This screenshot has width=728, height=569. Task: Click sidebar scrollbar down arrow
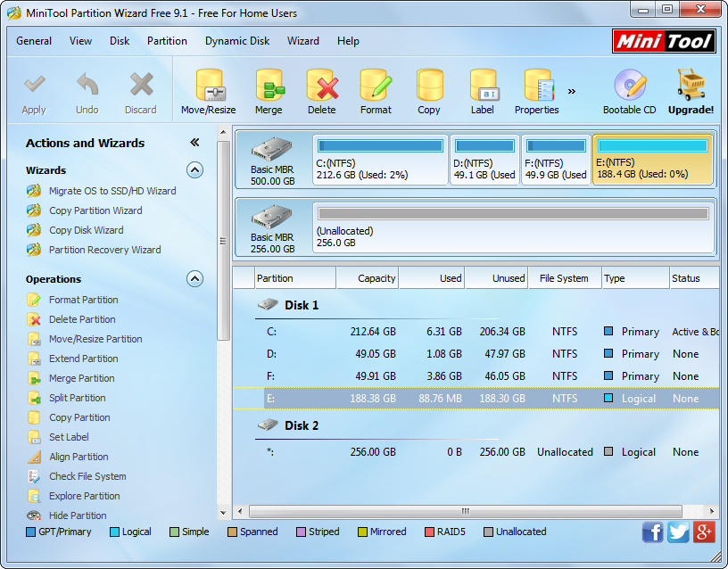tap(223, 513)
